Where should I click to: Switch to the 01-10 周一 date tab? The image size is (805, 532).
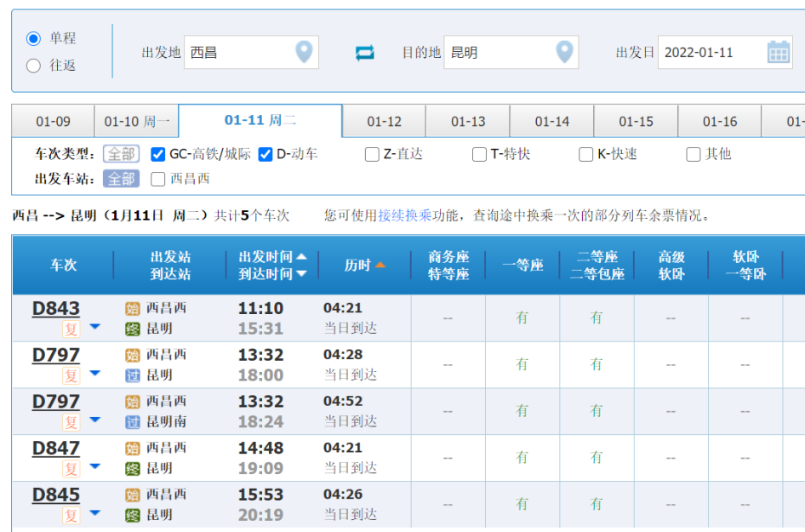[136, 122]
